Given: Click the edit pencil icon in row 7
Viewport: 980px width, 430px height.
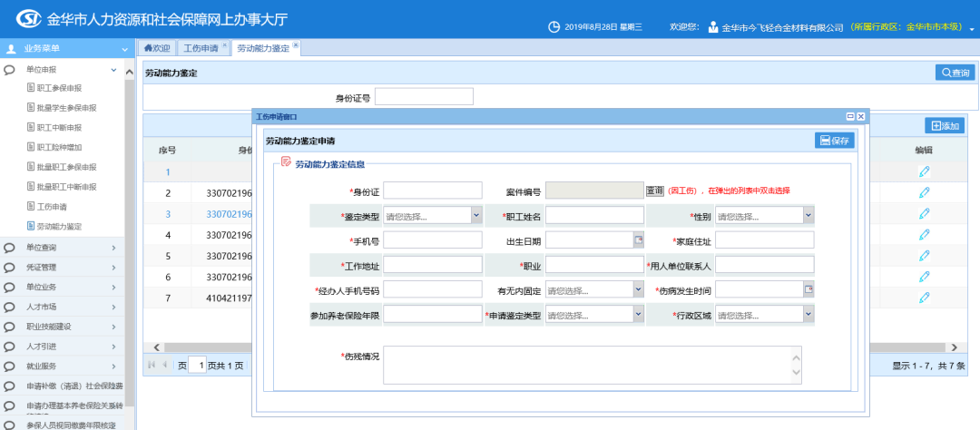Looking at the screenshot, I should (x=925, y=298).
